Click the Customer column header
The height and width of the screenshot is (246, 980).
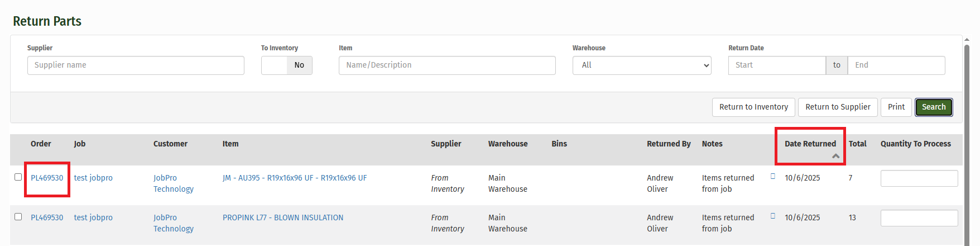tap(170, 144)
